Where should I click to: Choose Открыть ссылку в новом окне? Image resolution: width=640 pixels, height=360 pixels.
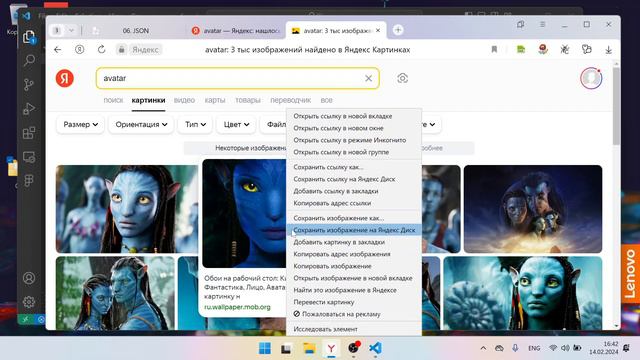tap(354, 128)
